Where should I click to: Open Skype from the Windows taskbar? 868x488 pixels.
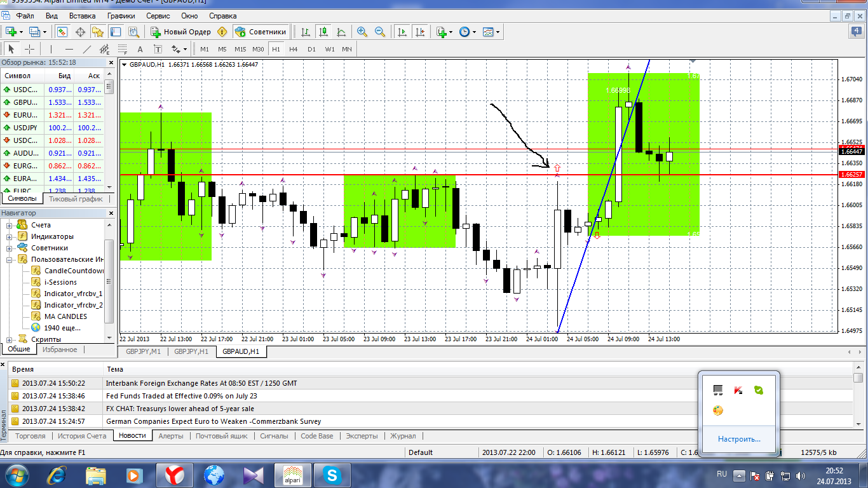pos(330,475)
